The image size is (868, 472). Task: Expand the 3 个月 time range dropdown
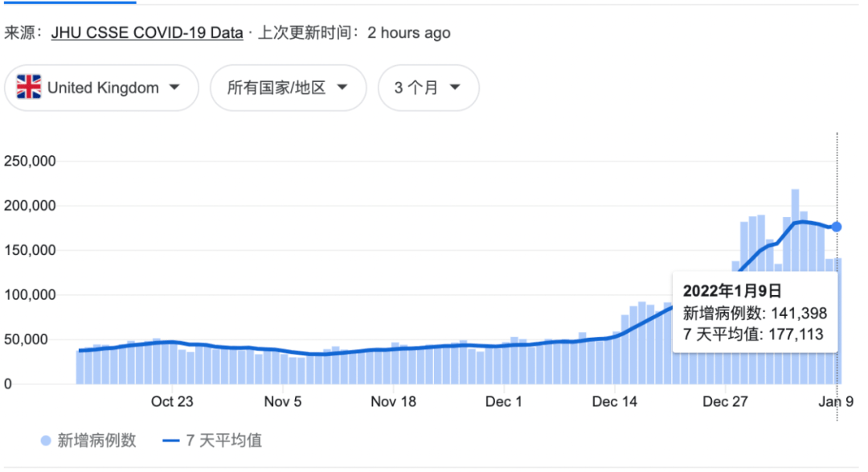coord(428,88)
